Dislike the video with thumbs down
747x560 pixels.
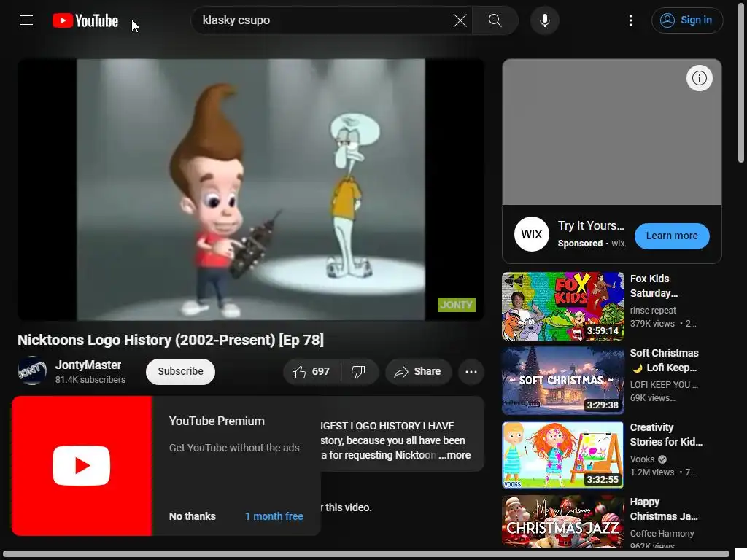(359, 371)
